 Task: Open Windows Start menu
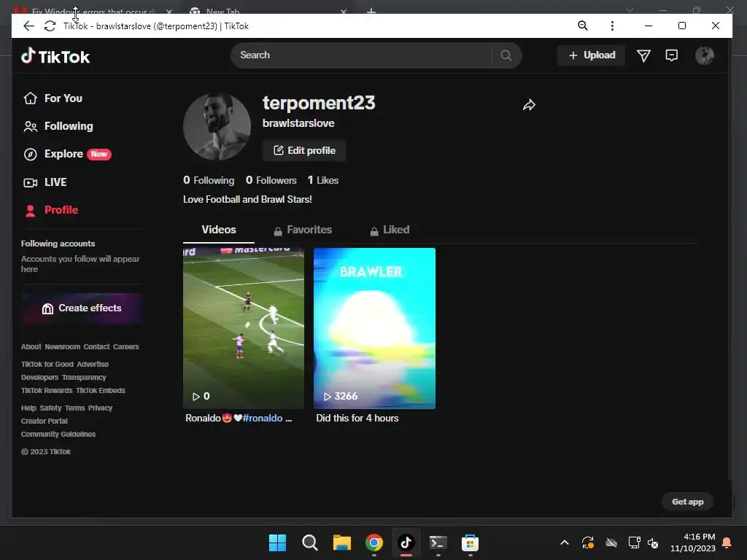point(277,542)
